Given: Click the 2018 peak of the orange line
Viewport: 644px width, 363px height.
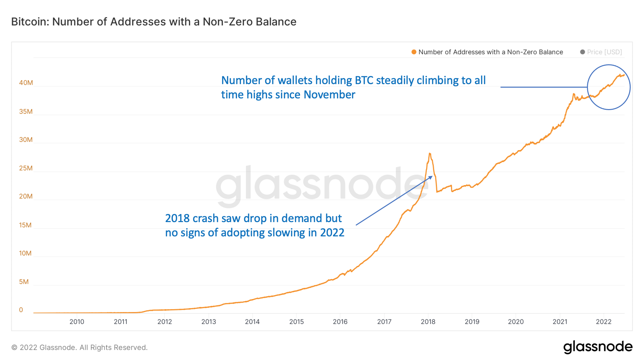Looking at the screenshot, I should 430,154.
